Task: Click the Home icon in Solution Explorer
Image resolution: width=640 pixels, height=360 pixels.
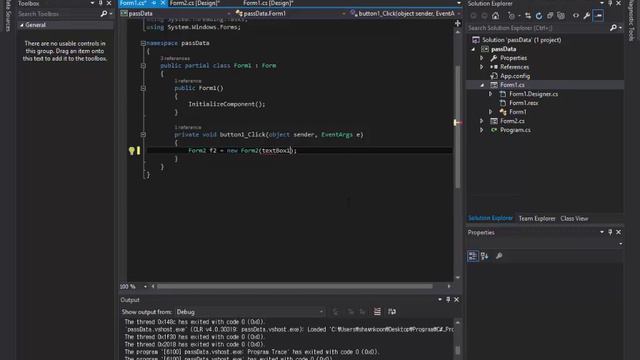Action: [495, 16]
